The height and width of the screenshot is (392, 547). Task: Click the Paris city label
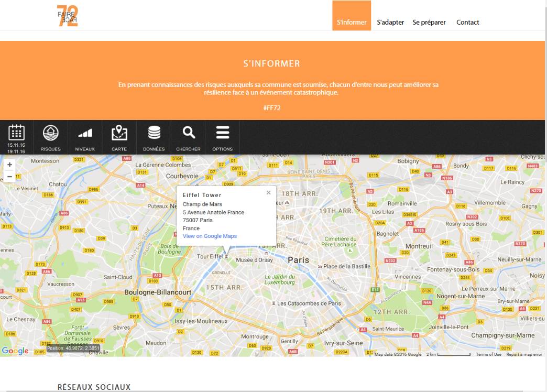point(298,260)
